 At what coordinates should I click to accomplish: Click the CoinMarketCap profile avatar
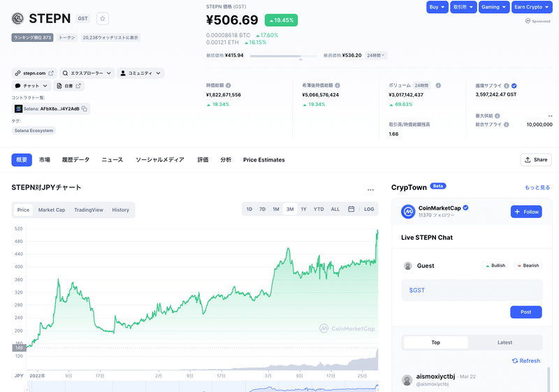408,212
